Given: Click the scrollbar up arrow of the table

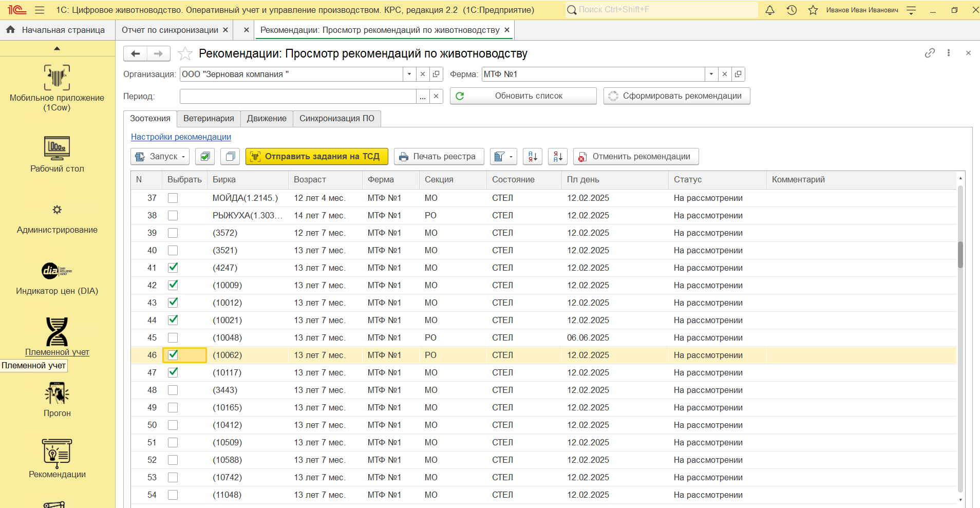Looking at the screenshot, I should click(960, 178).
